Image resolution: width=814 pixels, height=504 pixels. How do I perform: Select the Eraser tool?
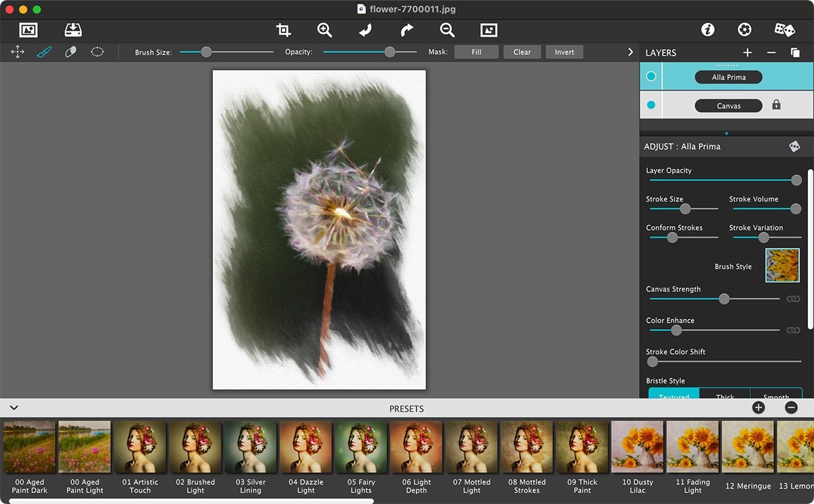[x=71, y=51]
